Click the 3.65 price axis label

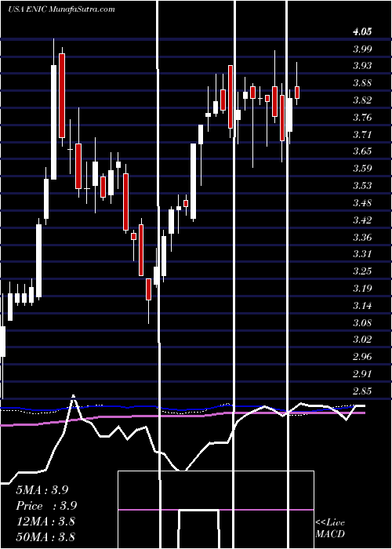[362, 151]
